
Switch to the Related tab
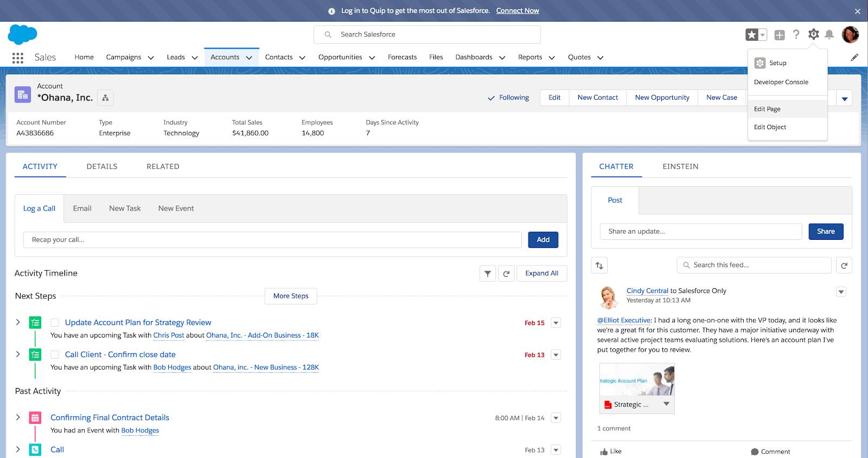pos(163,167)
